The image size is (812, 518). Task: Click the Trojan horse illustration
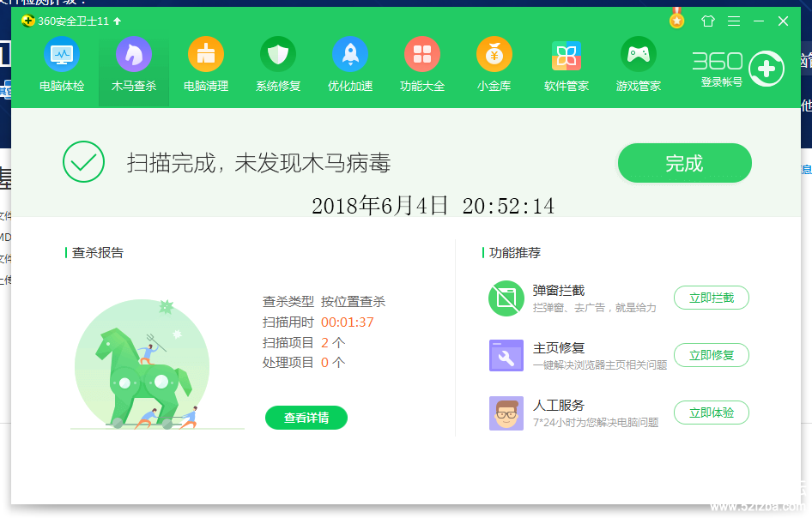point(142,364)
